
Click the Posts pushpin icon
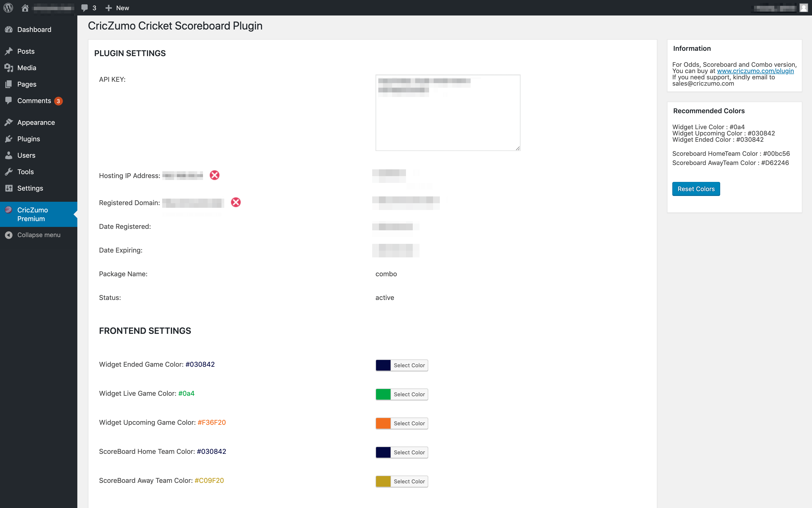[9, 51]
